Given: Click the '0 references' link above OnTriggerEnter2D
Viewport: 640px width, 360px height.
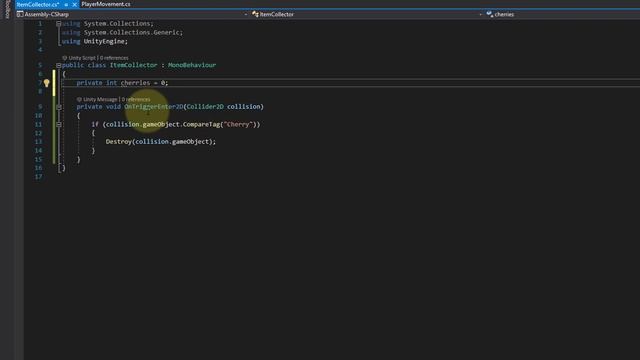Looking at the screenshot, I should (136, 100).
